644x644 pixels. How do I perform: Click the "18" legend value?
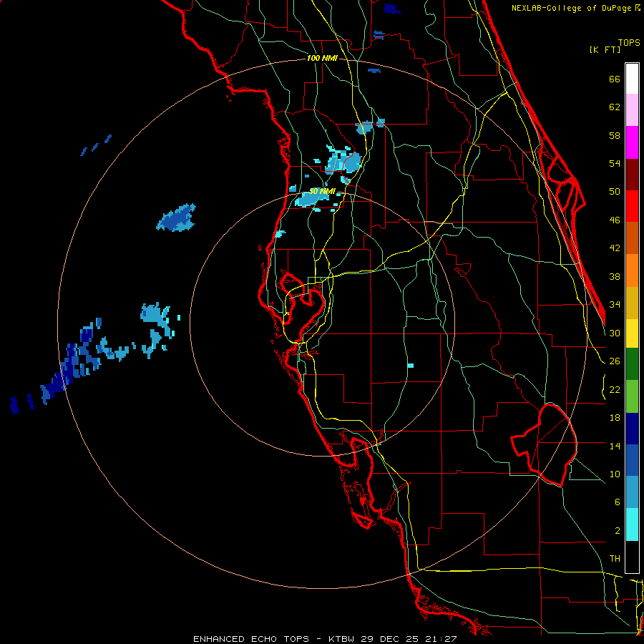coord(615,418)
